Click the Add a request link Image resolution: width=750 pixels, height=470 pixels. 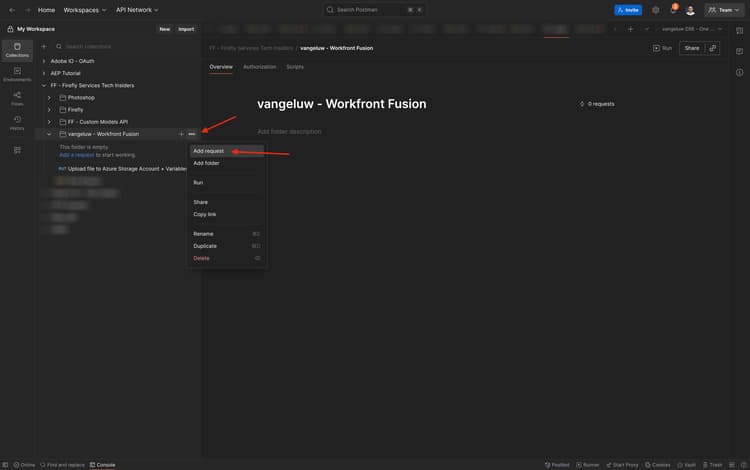point(77,155)
